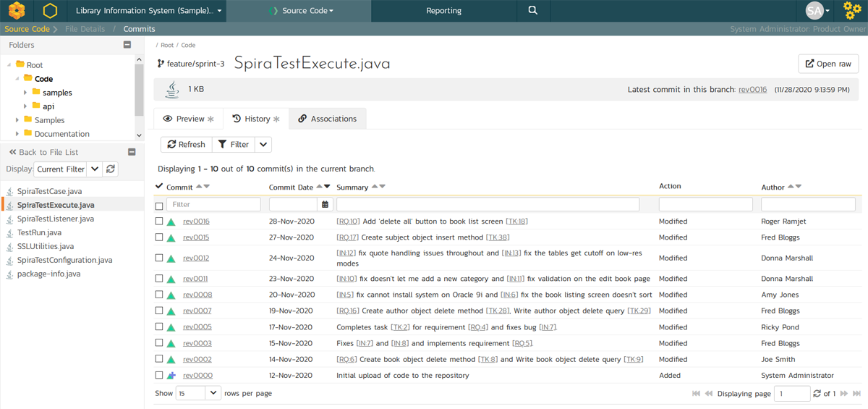Switch to the Preview tab
The height and width of the screenshot is (409, 868).
point(189,119)
